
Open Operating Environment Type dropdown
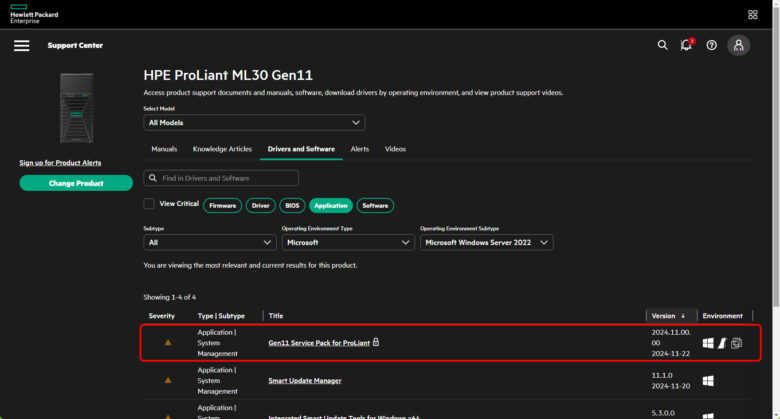(348, 242)
